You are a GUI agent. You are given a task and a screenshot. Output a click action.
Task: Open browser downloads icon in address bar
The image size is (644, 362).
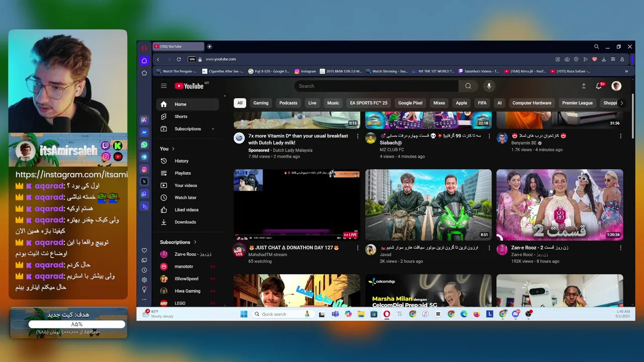(604, 59)
